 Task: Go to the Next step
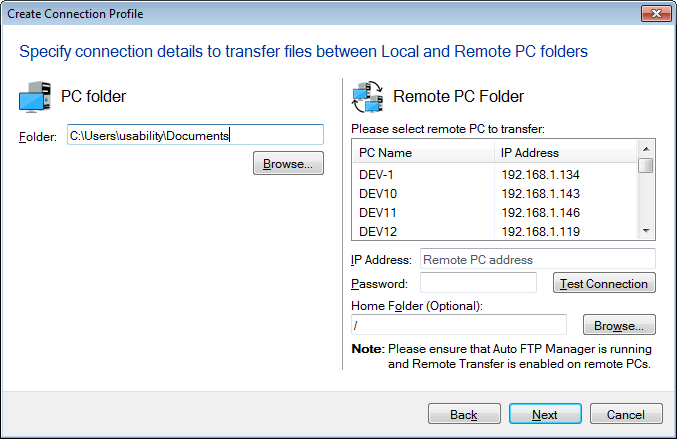click(545, 414)
